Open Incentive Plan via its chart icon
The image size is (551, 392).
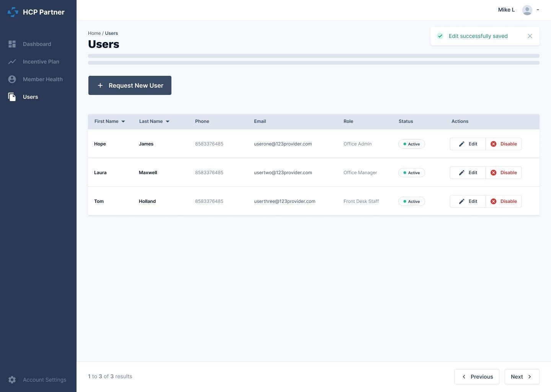tap(12, 61)
